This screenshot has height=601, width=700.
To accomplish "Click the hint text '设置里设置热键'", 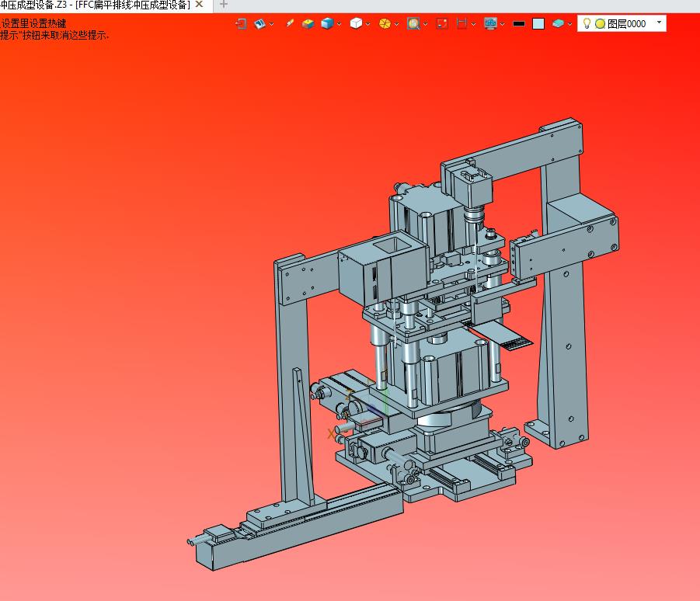I will point(34,23).
